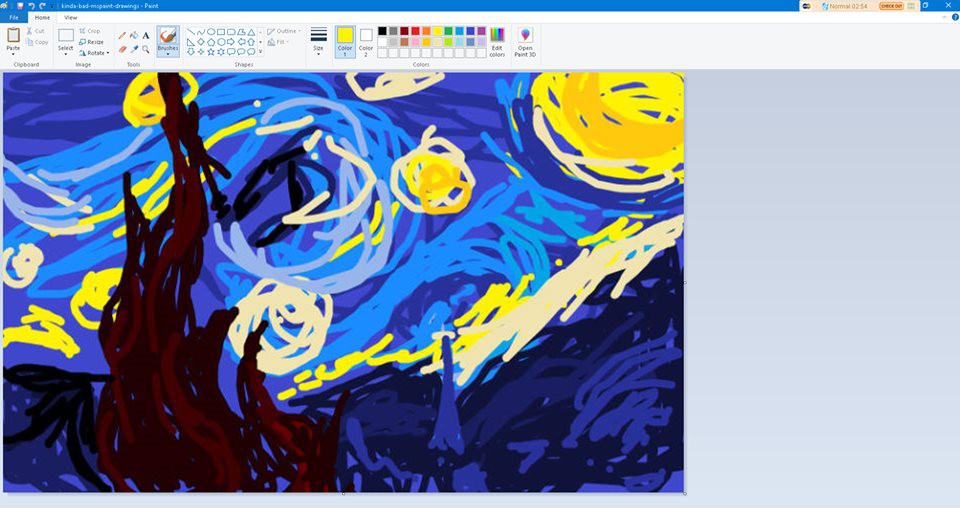The image size is (960, 508).
Task: Switch to the View tab
Action: (x=70, y=17)
